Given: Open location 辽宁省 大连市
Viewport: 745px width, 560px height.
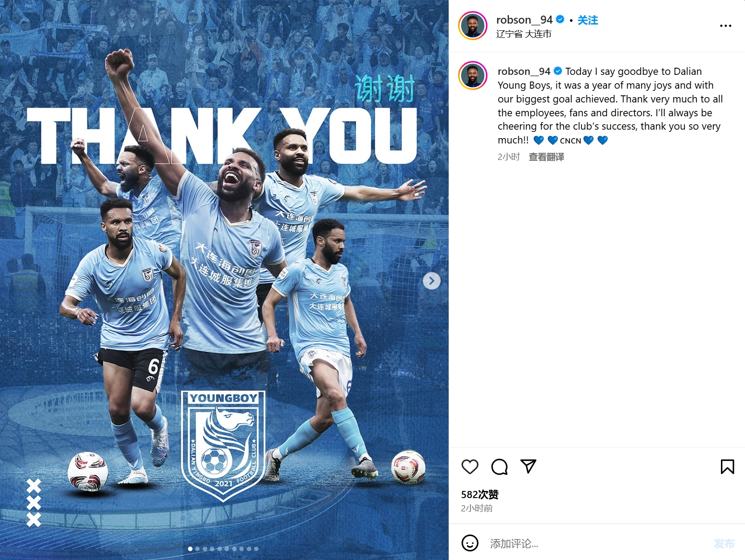Looking at the screenshot, I should click(x=524, y=34).
